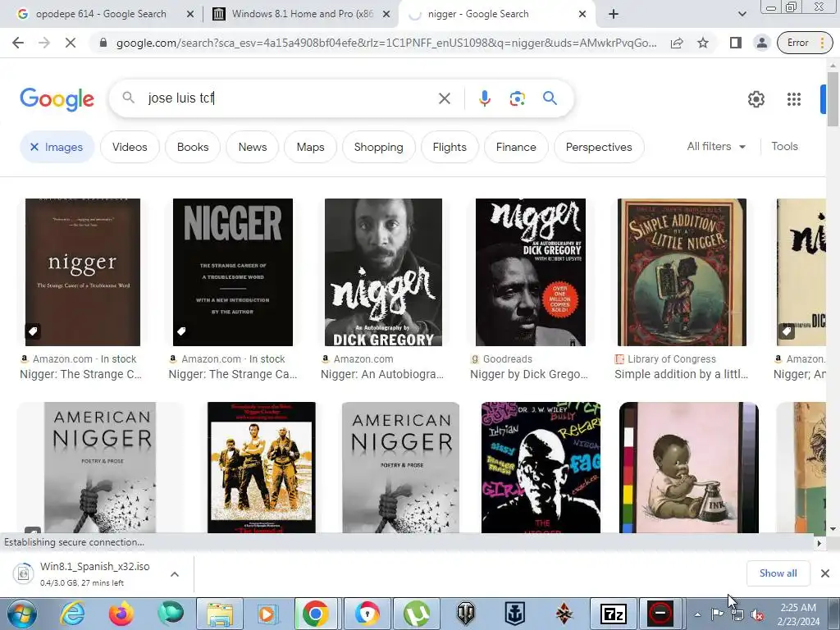Open Windows Media Player from the taskbar
Screen dimensions: 840x630
(267, 614)
